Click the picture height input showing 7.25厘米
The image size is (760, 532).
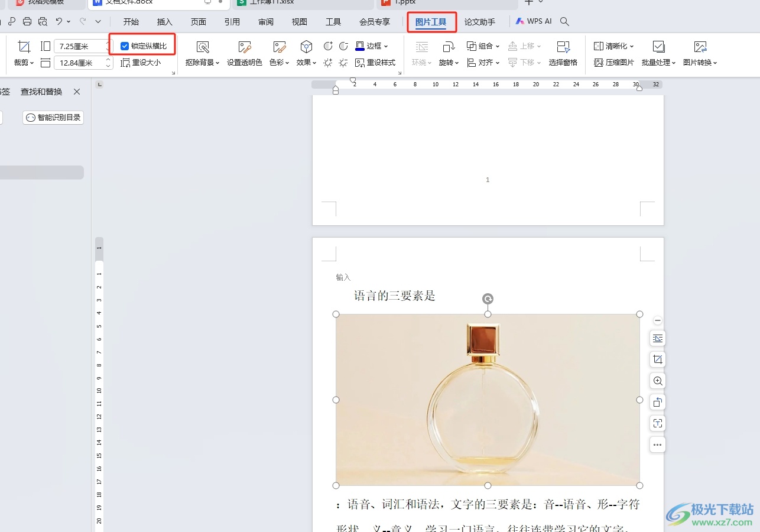point(79,46)
